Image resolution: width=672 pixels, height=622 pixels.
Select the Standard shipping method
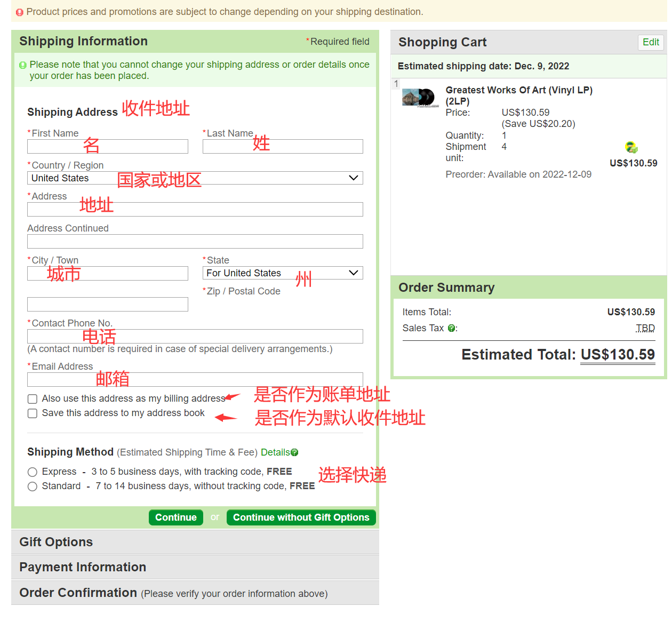click(32, 486)
